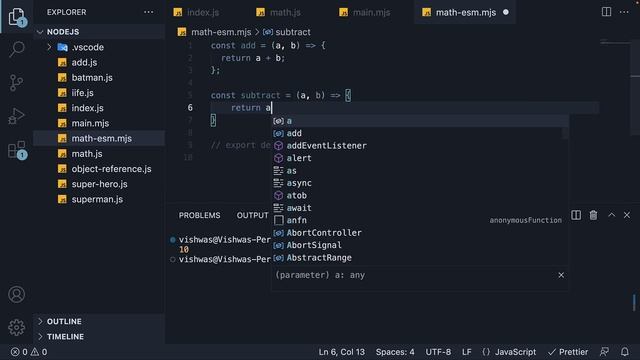Image resolution: width=640 pixels, height=360 pixels.
Task: Open index.js in the explorer
Action: (x=87, y=108)
